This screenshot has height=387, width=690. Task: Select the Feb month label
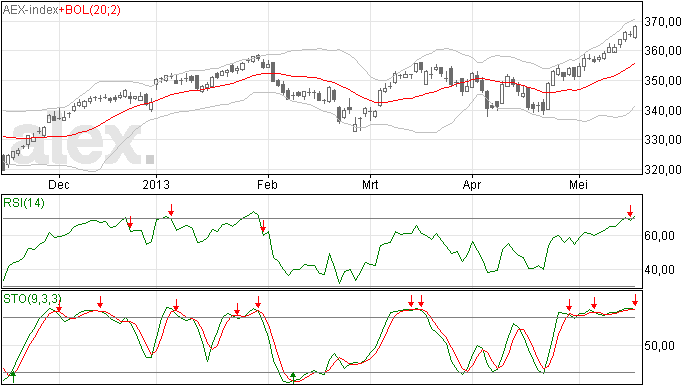(x=268, y=184)
